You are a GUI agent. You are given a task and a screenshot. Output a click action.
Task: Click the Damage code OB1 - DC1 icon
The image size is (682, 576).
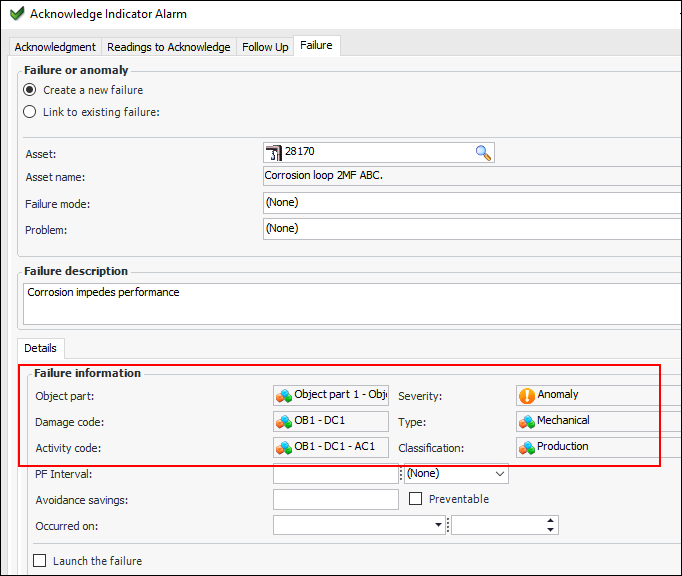click(x=284, y=421)
